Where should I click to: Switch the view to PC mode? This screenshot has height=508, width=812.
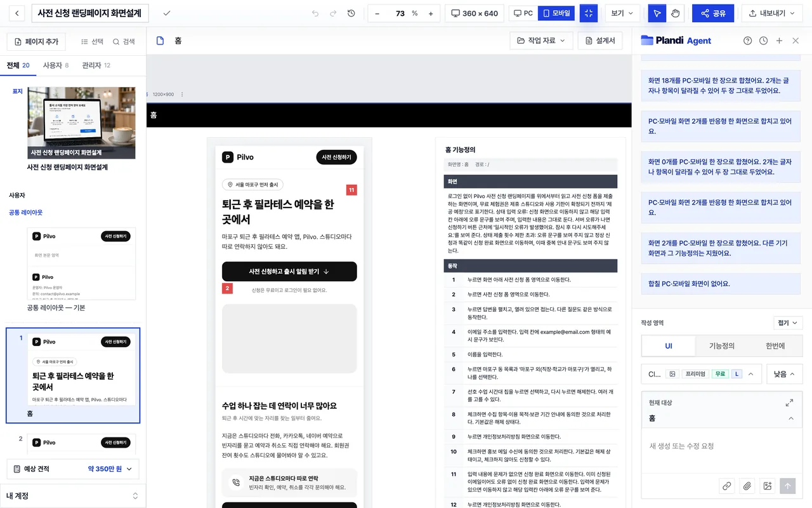point(523,13)
